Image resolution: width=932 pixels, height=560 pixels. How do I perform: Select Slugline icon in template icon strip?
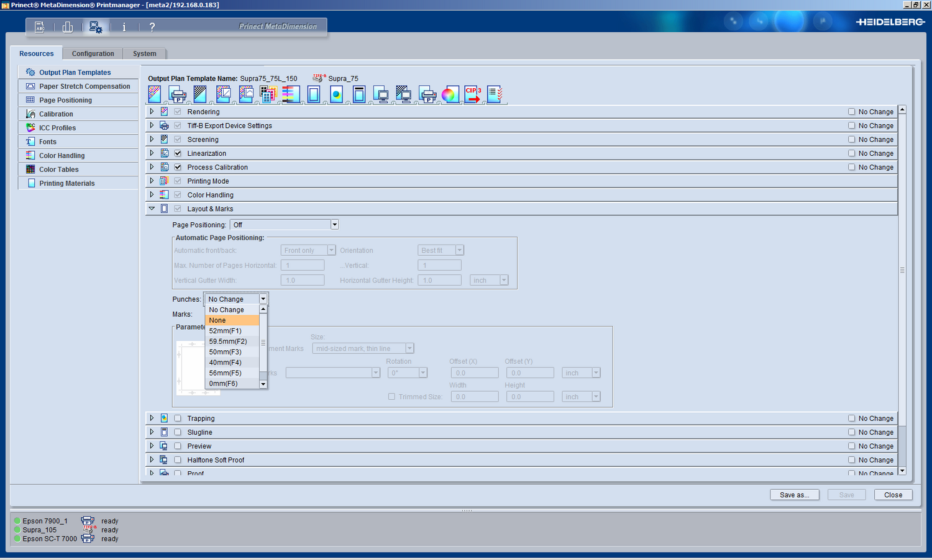click(x=359, y=94)
